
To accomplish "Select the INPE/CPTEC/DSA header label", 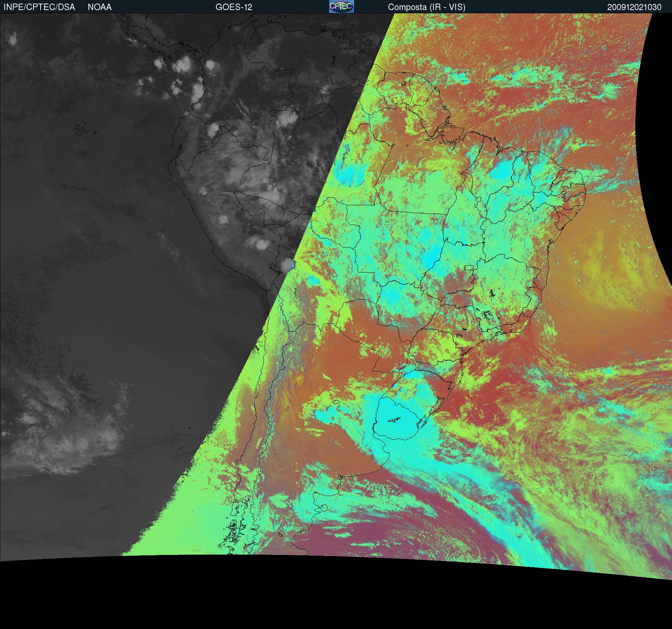I will (39, 7).
